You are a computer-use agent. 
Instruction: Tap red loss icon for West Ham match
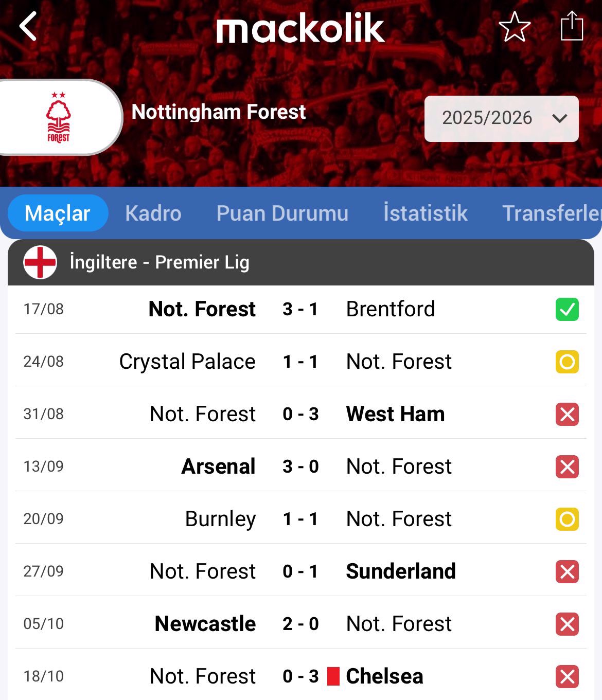(x=567, y=415)
